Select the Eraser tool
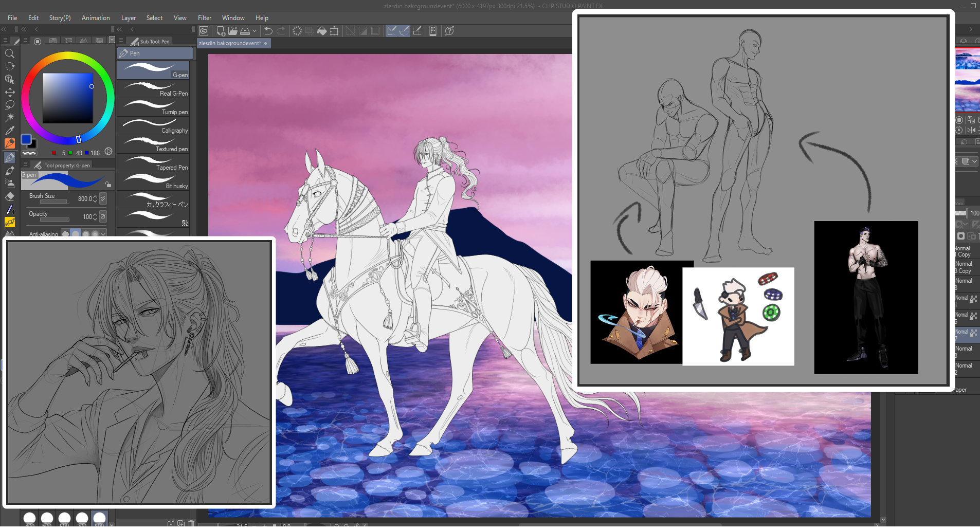The image size is (980, 530). 10,196
